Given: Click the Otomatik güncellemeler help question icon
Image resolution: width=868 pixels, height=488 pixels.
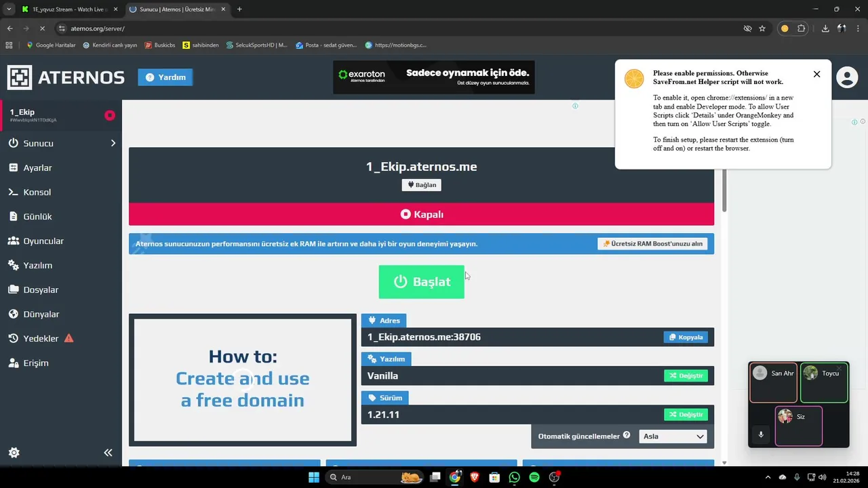Looking at the screenshot, I should click(x=627, y=435).
